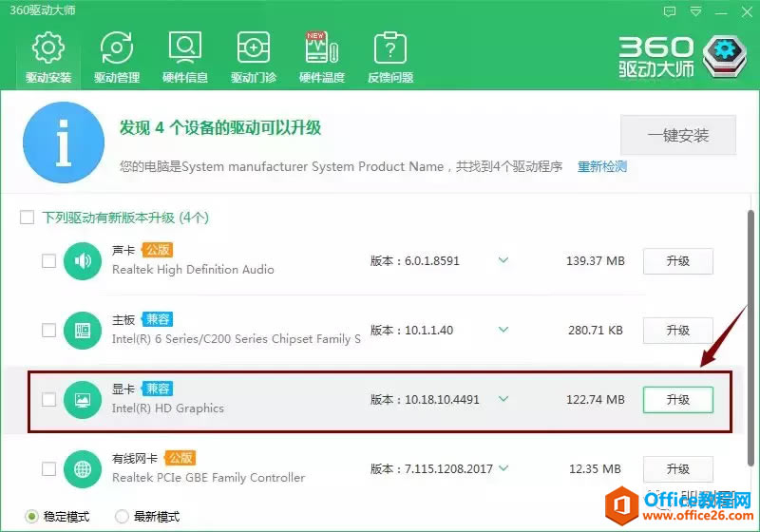Image resolution: width=760 pixels, height=532 pixels.
Task: Tick the checkbox for Intel 6 Series chipset
Action: (x=49, y=331)
